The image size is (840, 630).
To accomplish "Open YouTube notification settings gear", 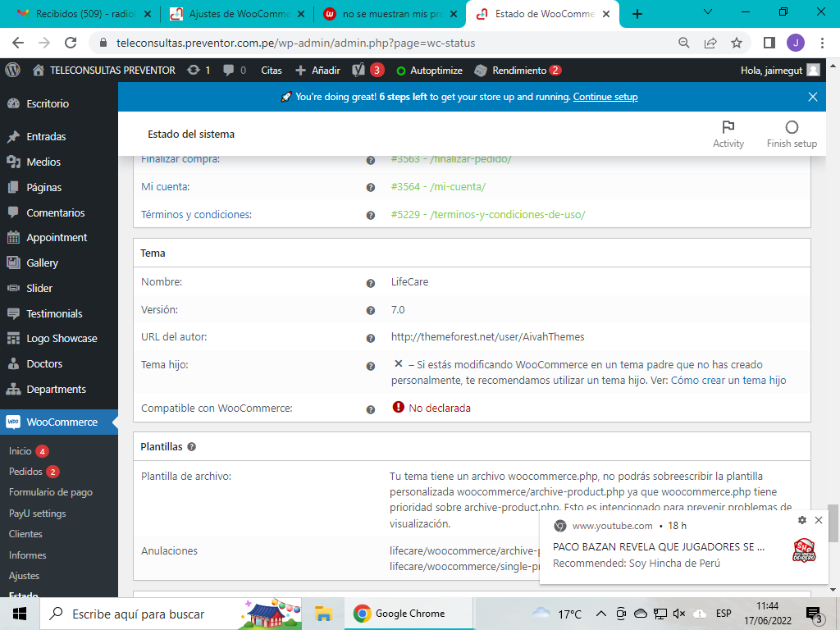I will [802, 520].
